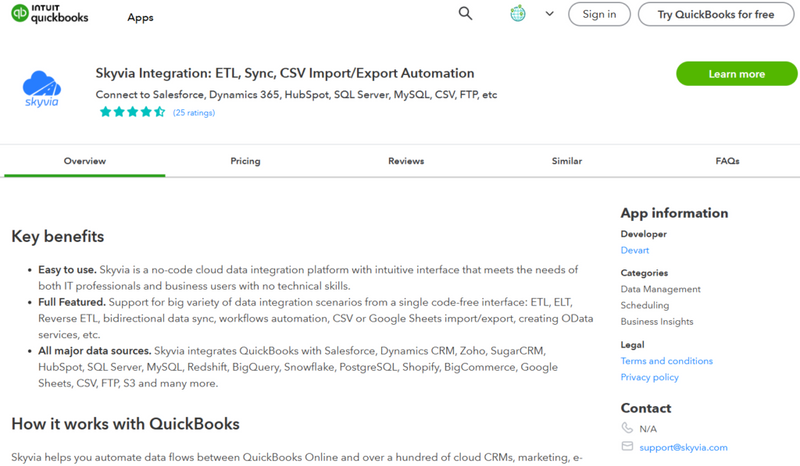This screenshot has height=466, width=800.
Task: Open Terms and conditions link
Action: click(x=666, y=361)
